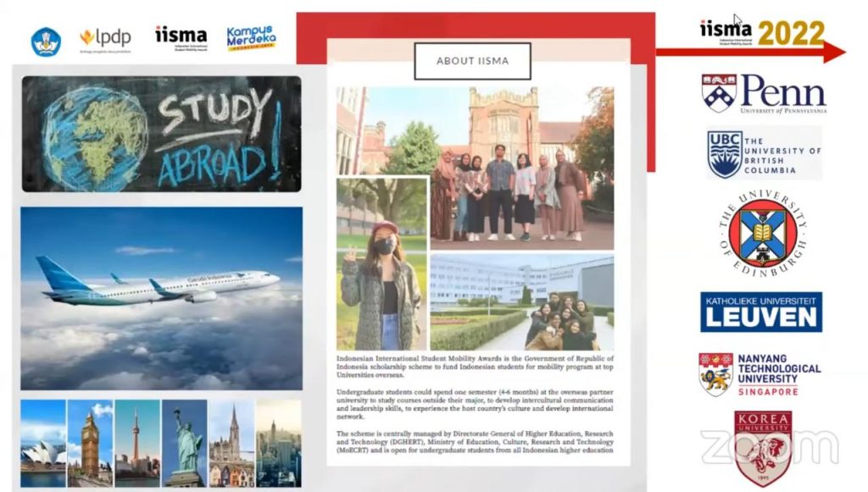868x492 pixels.
Task: Select paragraph starting "Undergraduate students could spend"
Action: (475, 404)
